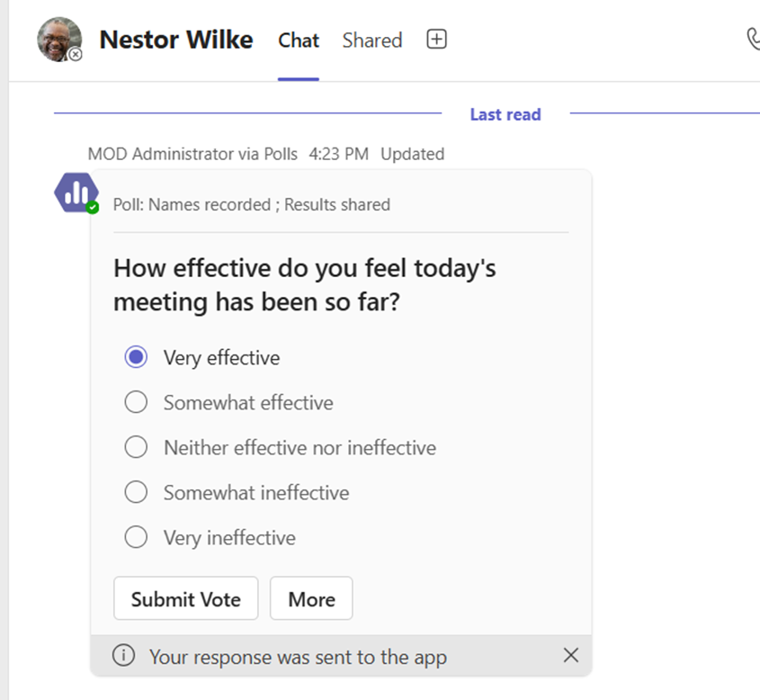Click the Updated label on the message
The height and width of the screenshot is (700, 760).
tap(412, 154)
